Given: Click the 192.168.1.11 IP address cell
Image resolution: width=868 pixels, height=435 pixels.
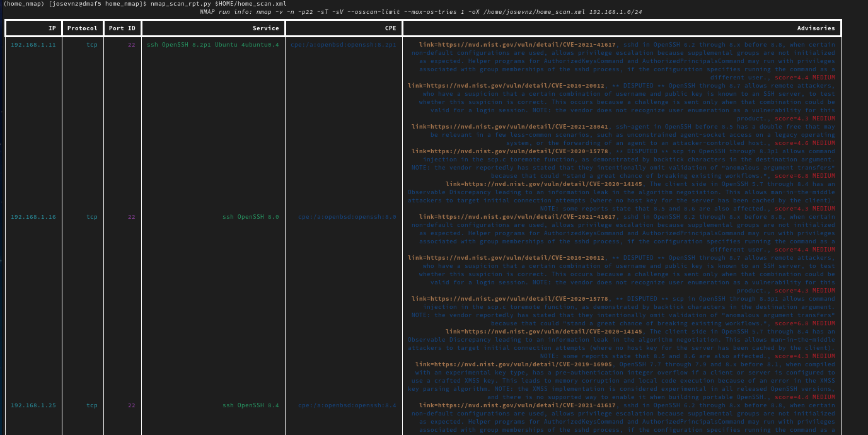Looking at the screenshot, I should tap(33, 45).
